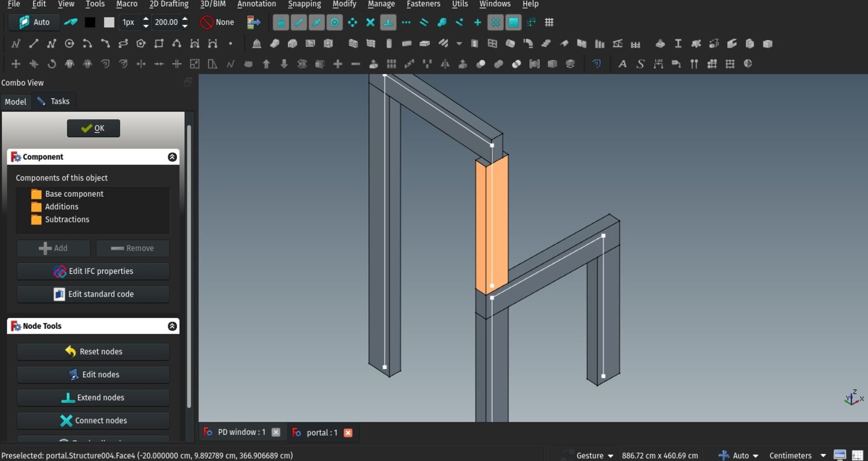868x461 pixels.
Task: Toggle the grid visibility button
Action: tap(549, 22)
